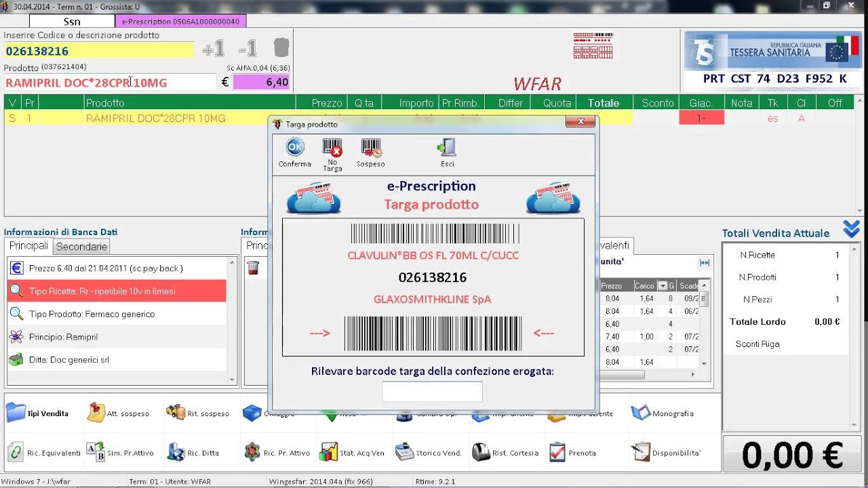Image resolution: width=868 pixels, height=488 pixels.
Task: Open Rit. sospeso forklift icon
Action: point(198,413)
